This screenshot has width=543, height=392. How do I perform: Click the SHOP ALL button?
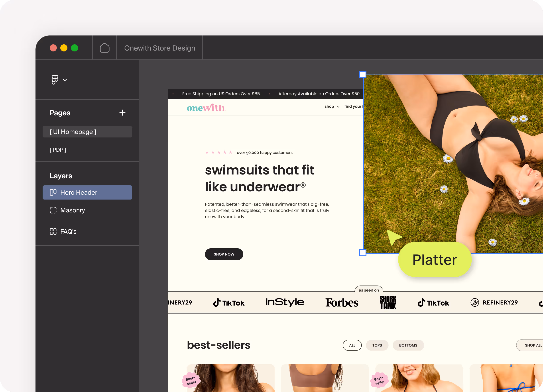[x=533, y=345]
